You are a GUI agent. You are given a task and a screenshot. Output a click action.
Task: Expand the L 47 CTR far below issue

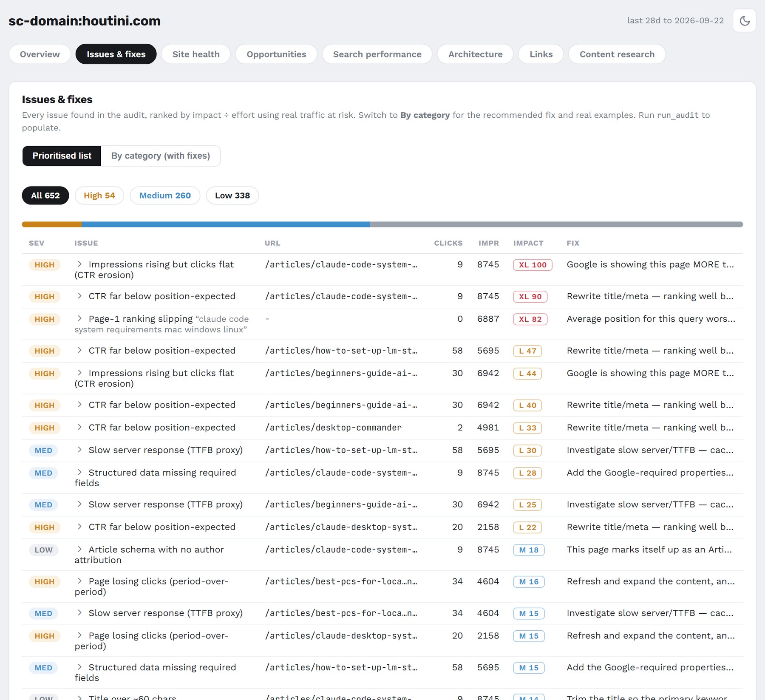[79, 351]
